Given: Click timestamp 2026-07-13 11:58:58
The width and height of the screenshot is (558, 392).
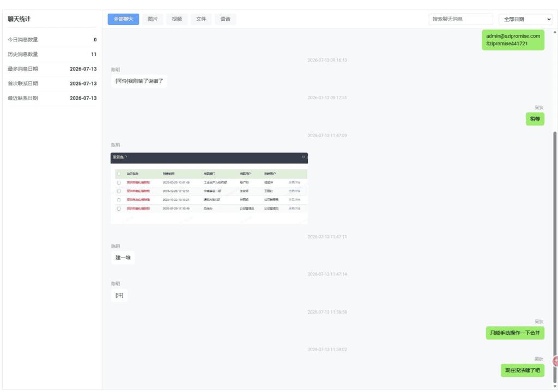Looking at the screenshot, I should point(327,312).
